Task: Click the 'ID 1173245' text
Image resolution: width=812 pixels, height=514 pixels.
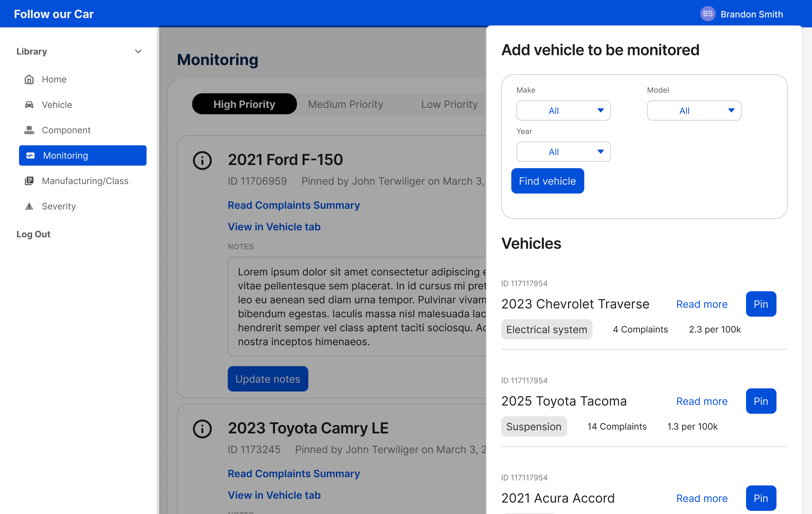Action: click(254, 450)
